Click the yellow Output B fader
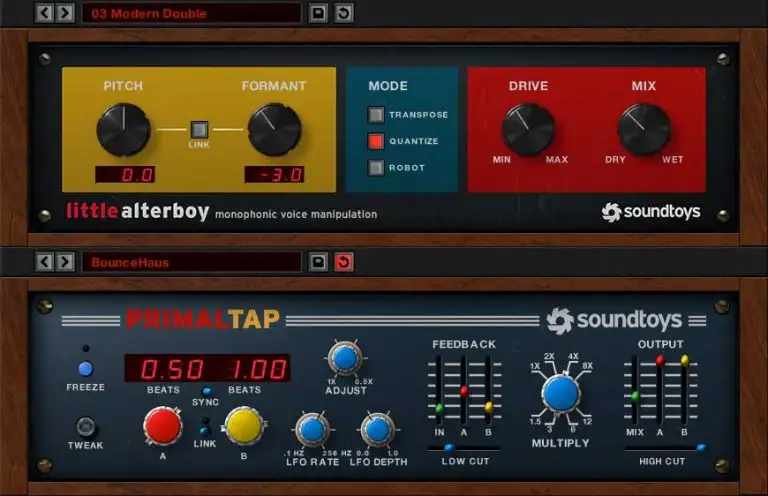This screenshot has height=496, width=768. (x=684, y=361)
